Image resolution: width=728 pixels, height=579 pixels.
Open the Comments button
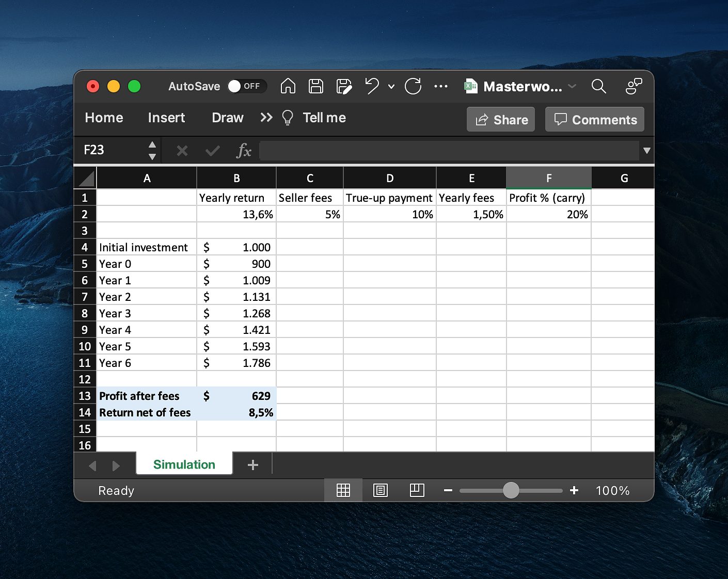595,120
